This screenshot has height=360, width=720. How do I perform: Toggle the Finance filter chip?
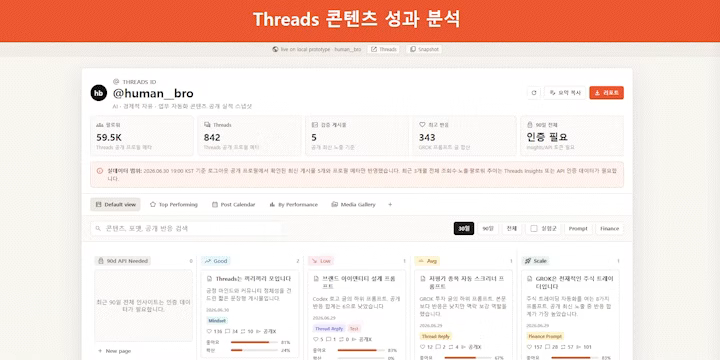click(609, 228)
